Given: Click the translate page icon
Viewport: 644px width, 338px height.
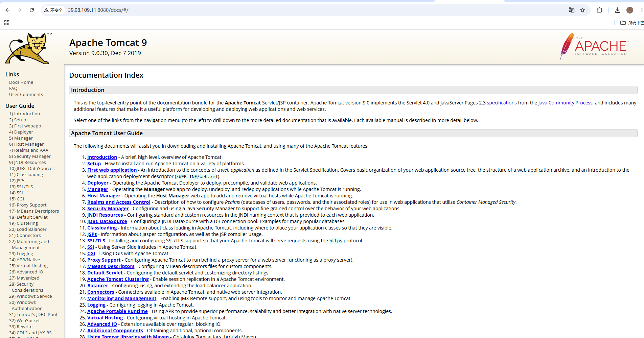Looking at the screenshot, I should pyautogui.click(x=571, y=10).
